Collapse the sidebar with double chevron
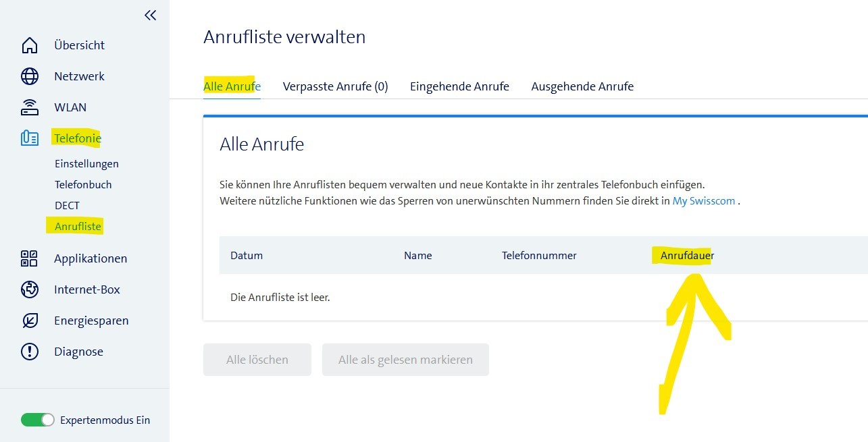868x442 pixels. tap(150, 15)
